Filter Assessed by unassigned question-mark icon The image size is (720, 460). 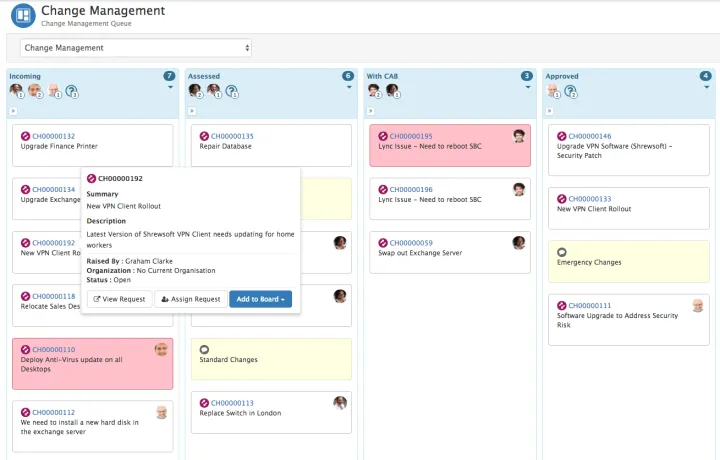[x=231, y=91]
